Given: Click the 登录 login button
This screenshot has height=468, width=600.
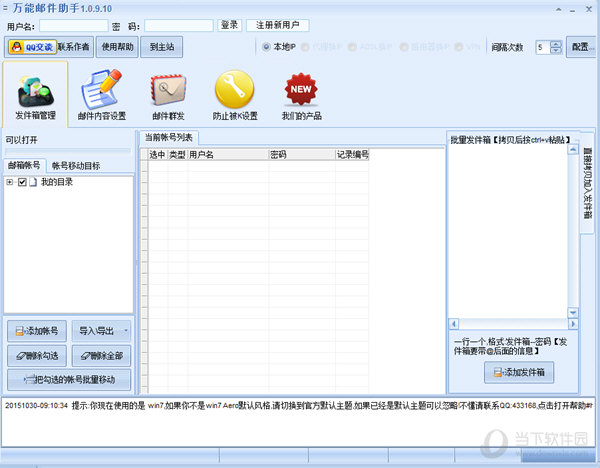Looking at the screenshot, I should click(x=229, y=25).
